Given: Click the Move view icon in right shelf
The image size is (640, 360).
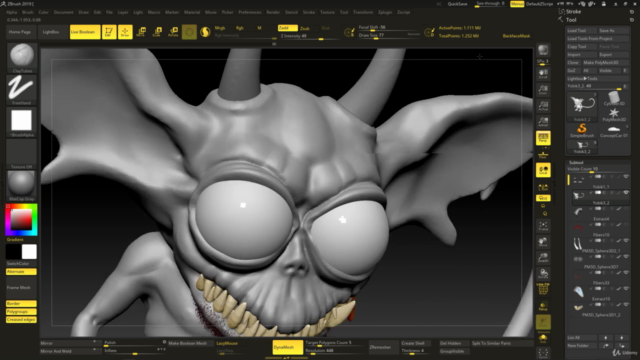Looking at the screenshot, I should [x=543, y=242].
